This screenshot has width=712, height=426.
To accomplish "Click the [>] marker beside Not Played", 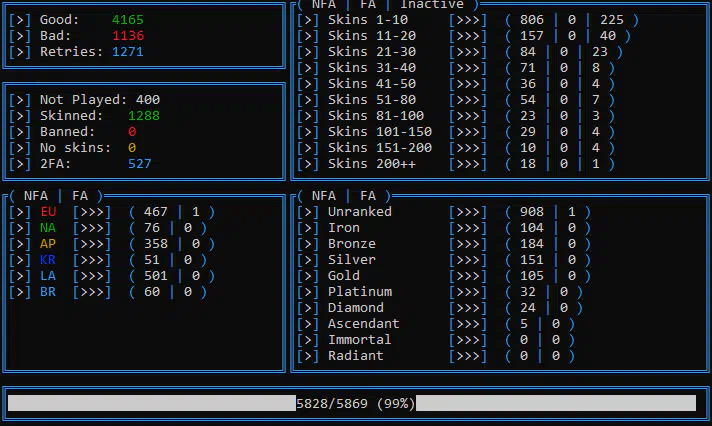I will [x=20, y=100].
